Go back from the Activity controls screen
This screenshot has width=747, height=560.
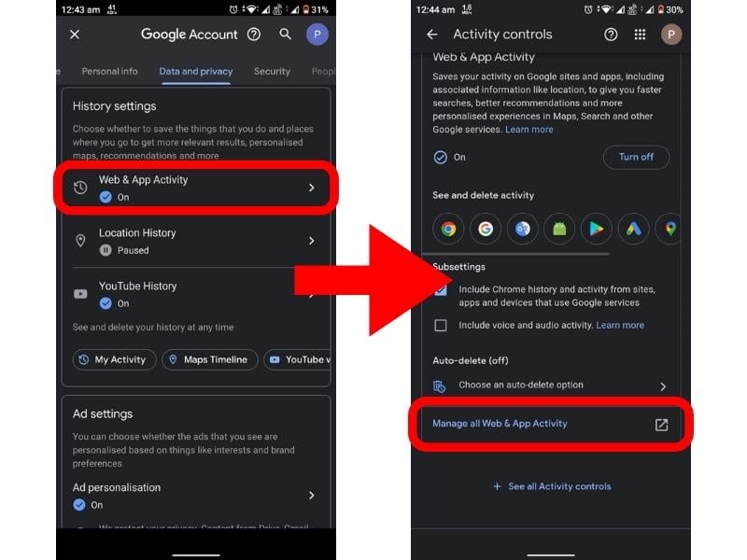pyautogui.click(x=432, y=35)
